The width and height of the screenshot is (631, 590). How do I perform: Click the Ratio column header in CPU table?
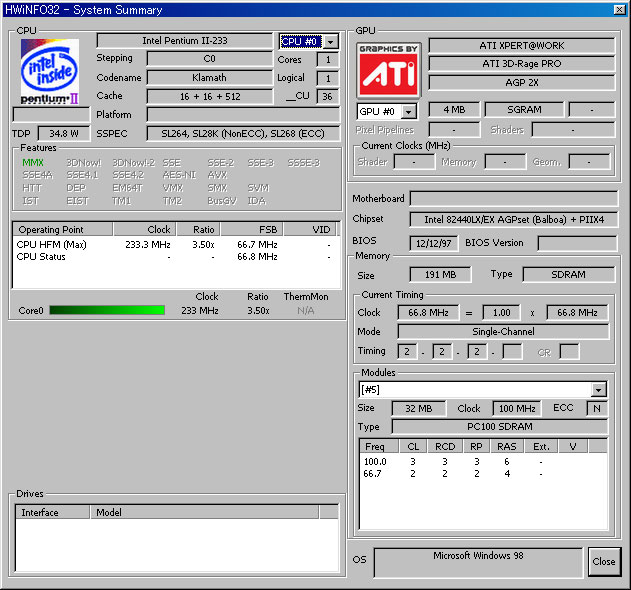[198, 229]
